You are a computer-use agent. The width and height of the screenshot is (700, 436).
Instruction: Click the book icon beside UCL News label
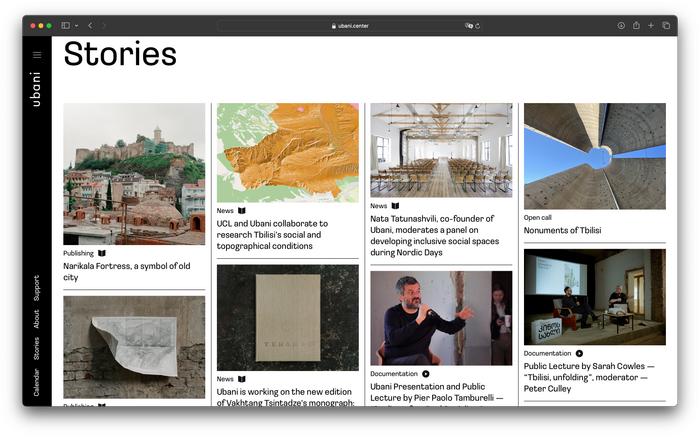click(242, 211)
